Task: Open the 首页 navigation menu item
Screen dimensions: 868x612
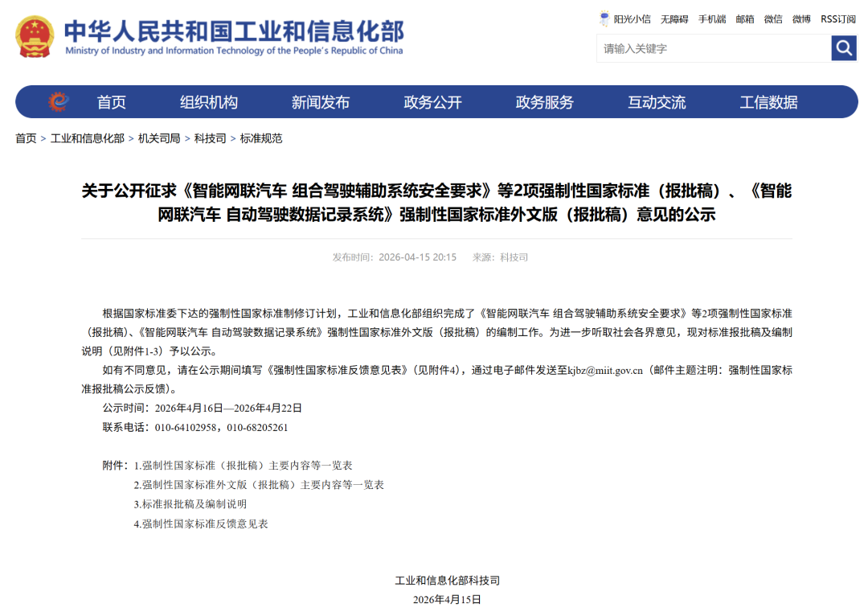Action: coord(112,102)
